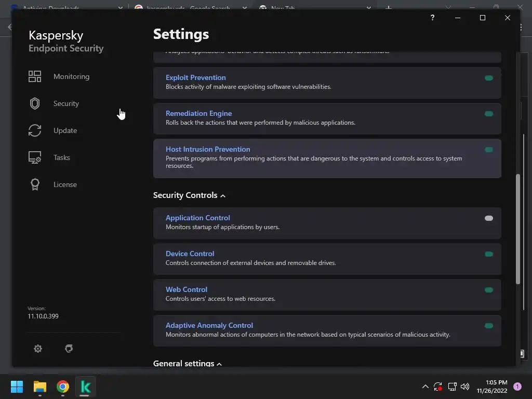
Task: Collapse the General settings section
Action: coord(187,363)
